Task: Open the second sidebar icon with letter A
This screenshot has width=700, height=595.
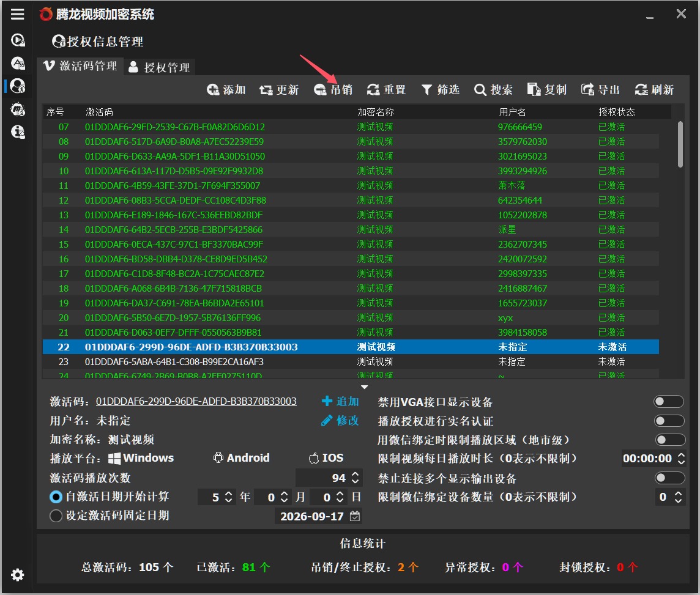Action: 17,64
